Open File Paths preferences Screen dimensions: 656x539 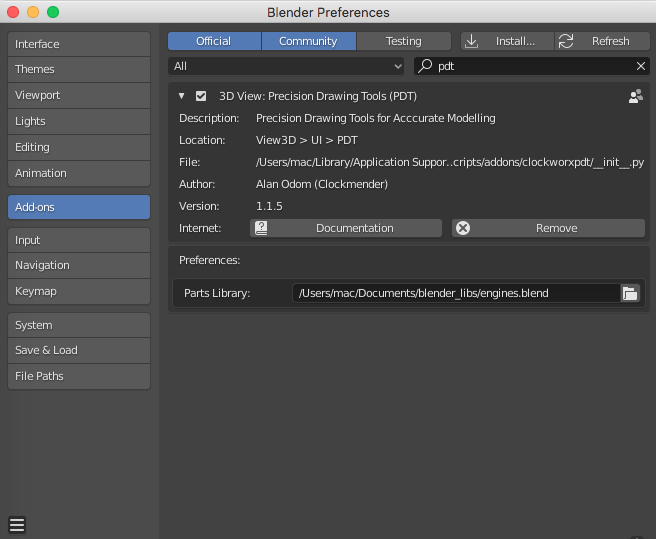tap(79, 376)
